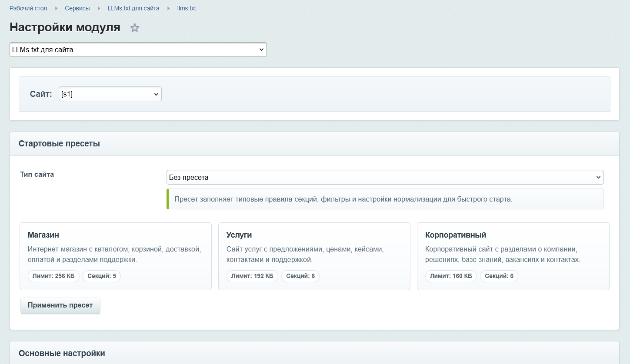Image resolution: width=630 pixels, height=364 pixels.
Task: Click Секций: 6 badge in Корпоративный card
Action: [499, 276]
